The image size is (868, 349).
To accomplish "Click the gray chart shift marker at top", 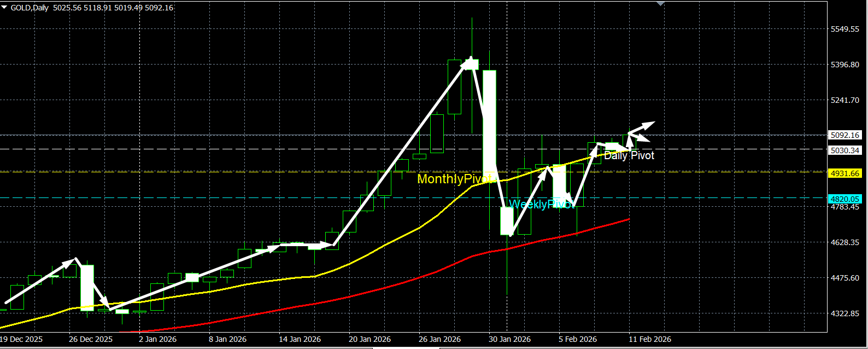I will [660, 3].
